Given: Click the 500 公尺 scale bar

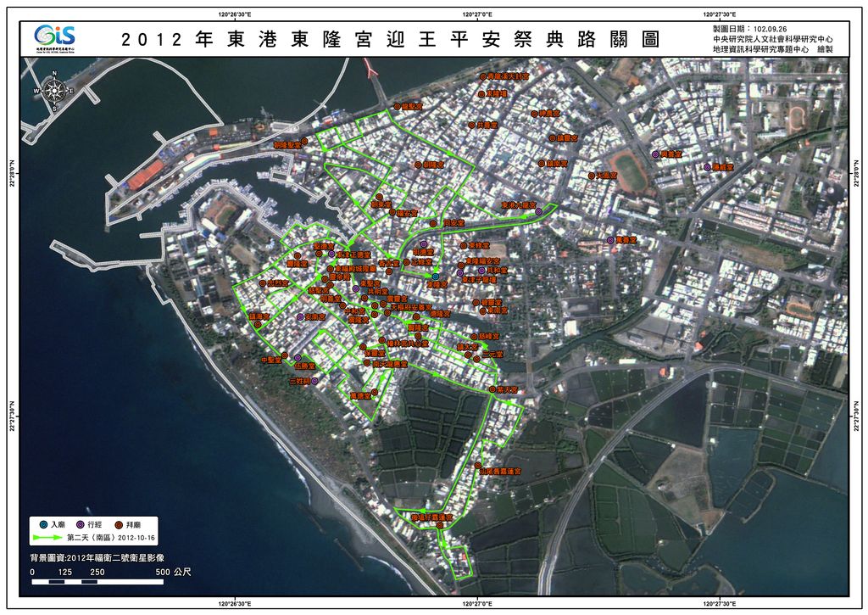Looking at the screenshot, I should 97,581.
